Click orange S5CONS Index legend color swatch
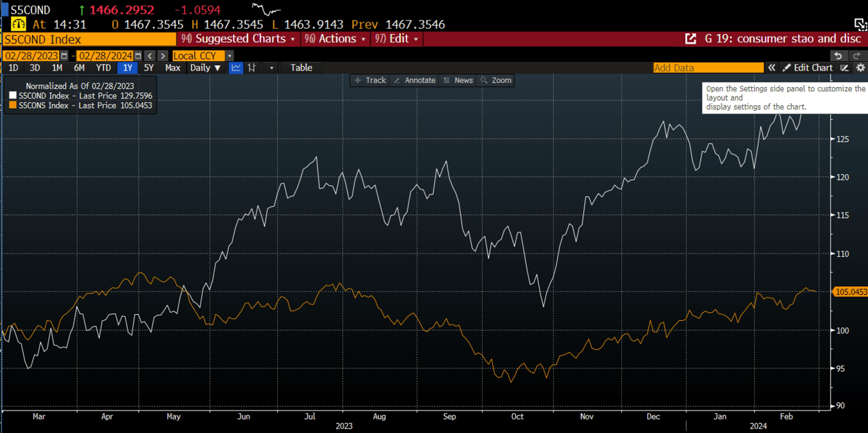 (13, 105)
